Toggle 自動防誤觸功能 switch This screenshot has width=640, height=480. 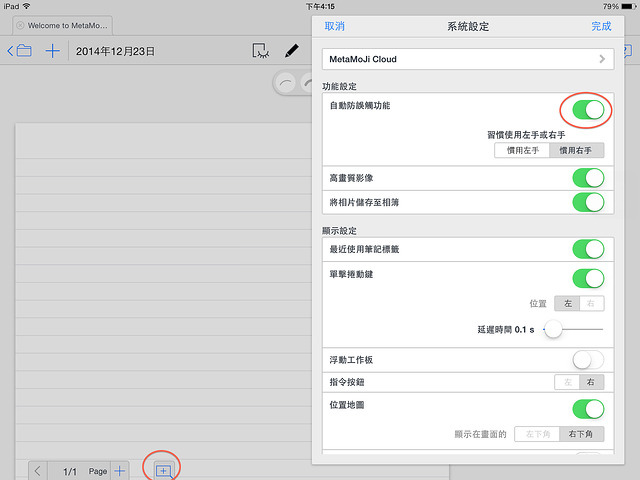[588, 110]
